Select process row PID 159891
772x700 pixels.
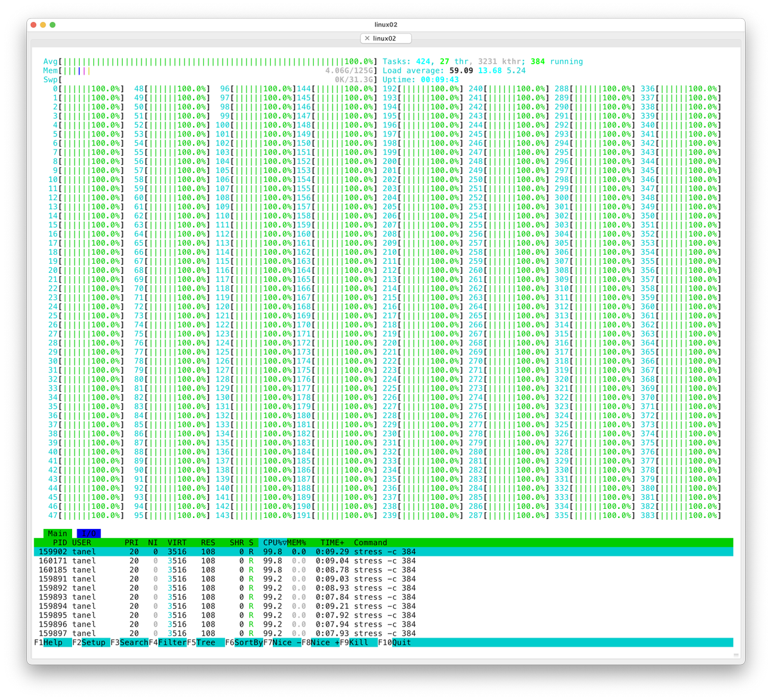[x=383, y=578]
